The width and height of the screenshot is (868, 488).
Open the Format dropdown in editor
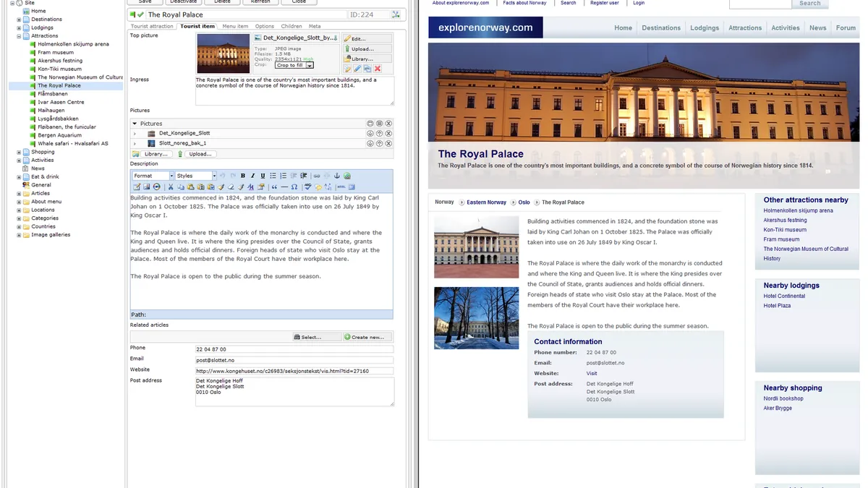coord(153,176)
